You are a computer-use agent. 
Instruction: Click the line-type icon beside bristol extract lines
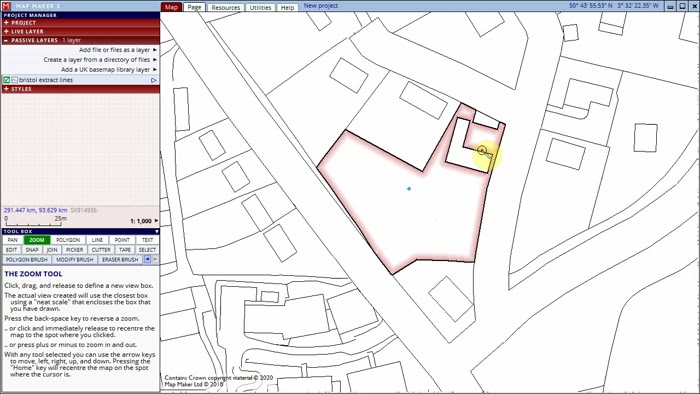click(14, 80)
